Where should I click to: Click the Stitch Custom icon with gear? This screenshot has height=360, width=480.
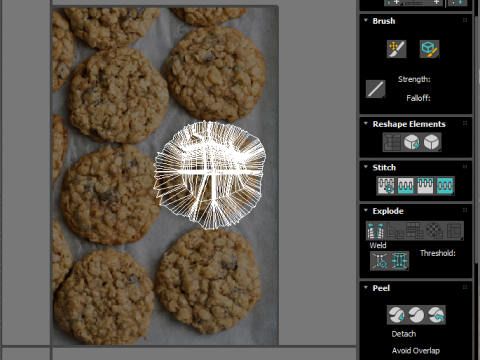[x=386, y=186]
